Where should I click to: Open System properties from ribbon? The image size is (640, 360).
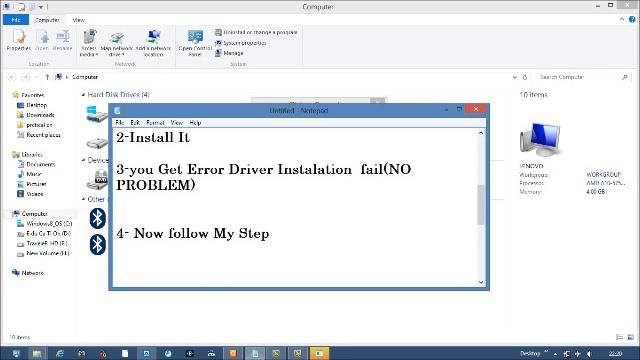pos(241,43)
